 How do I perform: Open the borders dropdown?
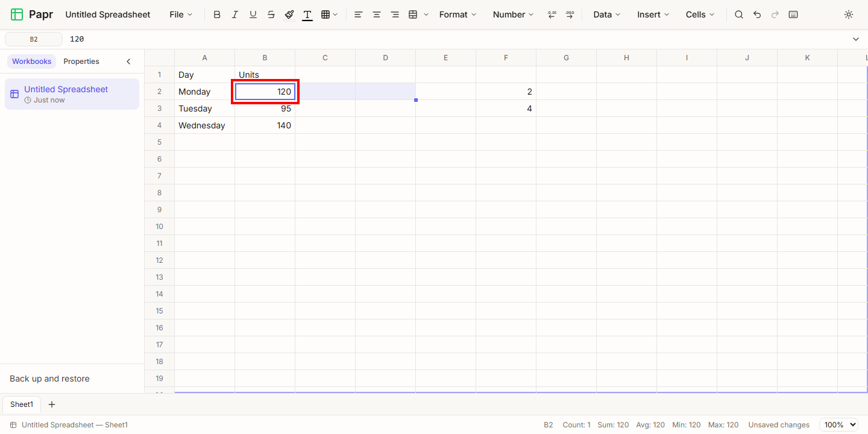pyautogui.click(x=329, y=14)
